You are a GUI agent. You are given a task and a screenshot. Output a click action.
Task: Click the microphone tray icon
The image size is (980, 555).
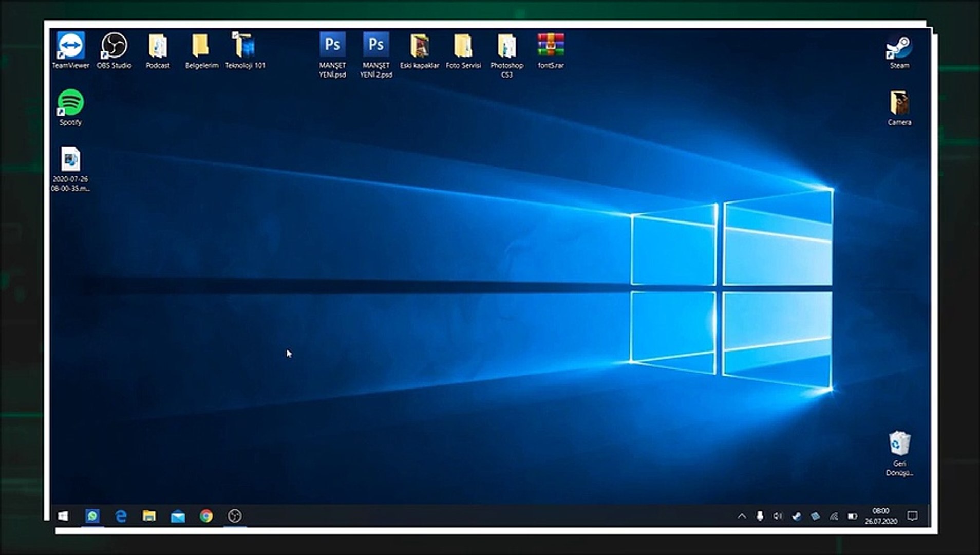760,516
